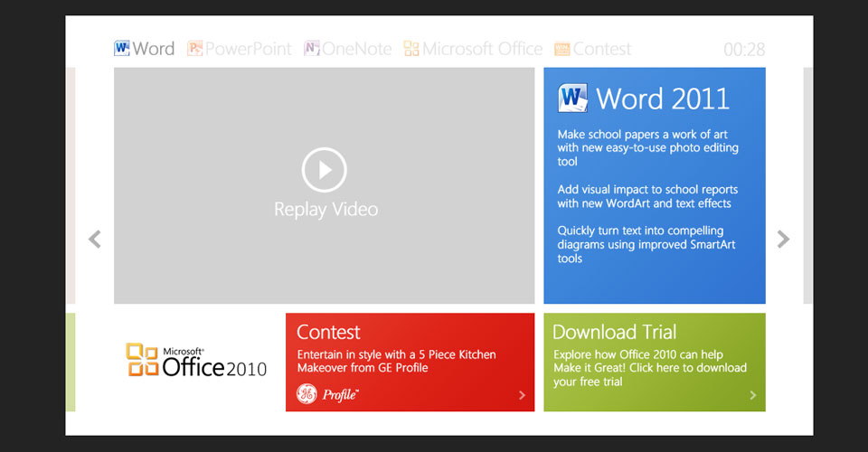Click the GE Profile logo in the Contest tile
The width and height of the screenshot is (868, 452).
pos(327,394)
